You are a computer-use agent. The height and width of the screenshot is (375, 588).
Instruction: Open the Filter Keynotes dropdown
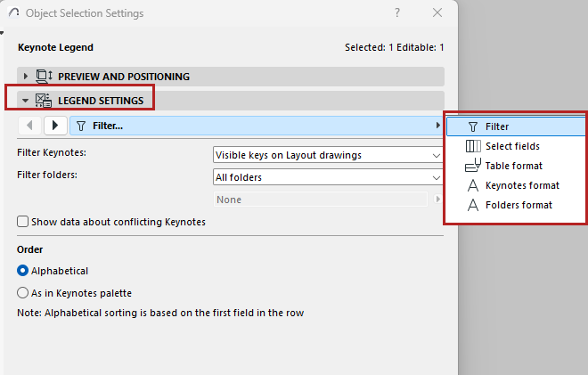pos(328,155)
